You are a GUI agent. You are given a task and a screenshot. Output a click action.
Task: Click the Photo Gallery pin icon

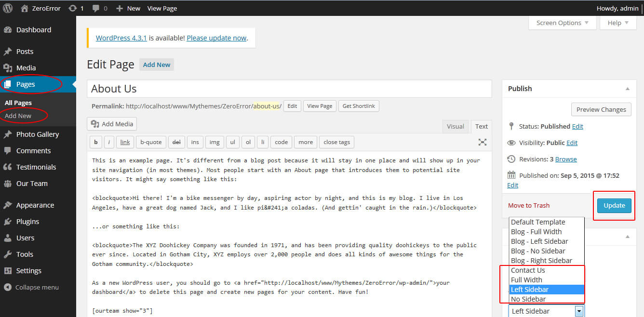click(x=7, y=134)
